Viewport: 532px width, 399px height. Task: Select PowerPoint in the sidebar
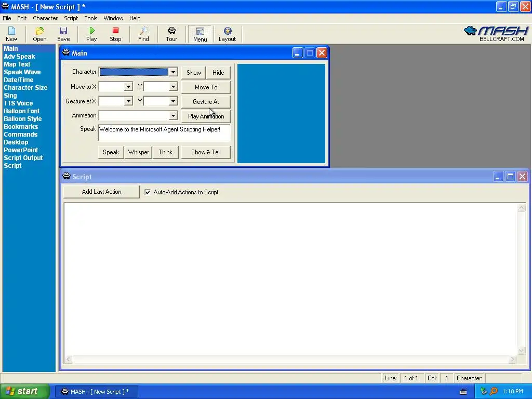(x=21, y=150)
